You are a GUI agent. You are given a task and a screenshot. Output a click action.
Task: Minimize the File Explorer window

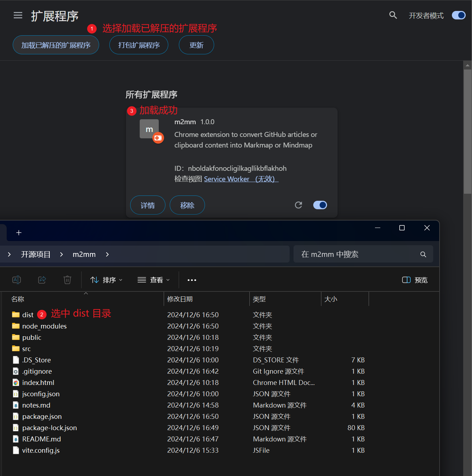tap(377, 228)
